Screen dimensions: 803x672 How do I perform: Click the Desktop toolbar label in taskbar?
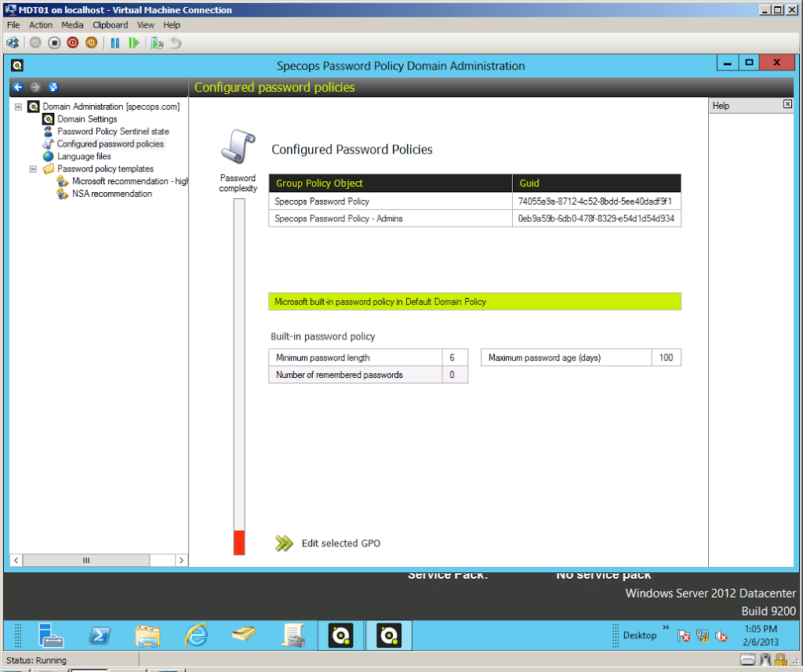click(640, 635)
